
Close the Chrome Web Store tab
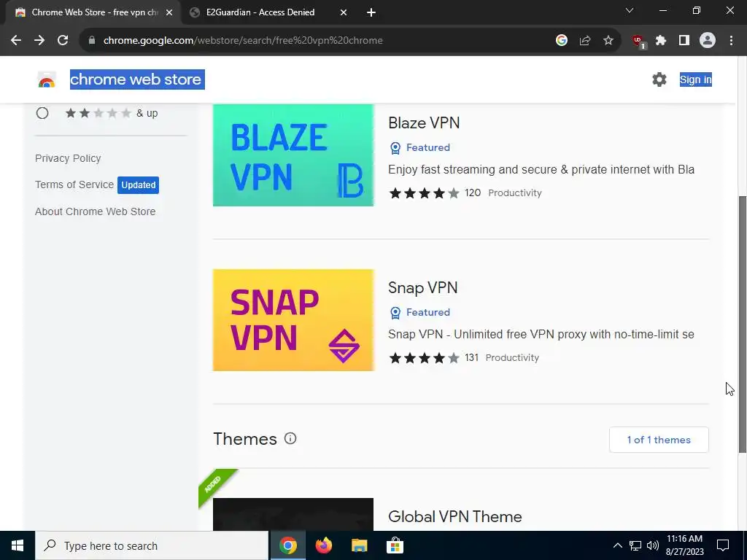[x=169, y=13]
